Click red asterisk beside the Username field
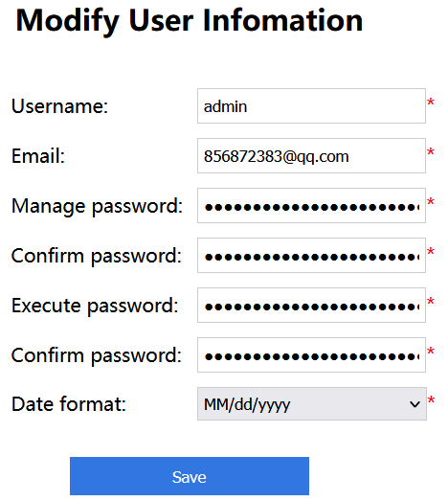The image size is (448, 501). tap(431, 102)
